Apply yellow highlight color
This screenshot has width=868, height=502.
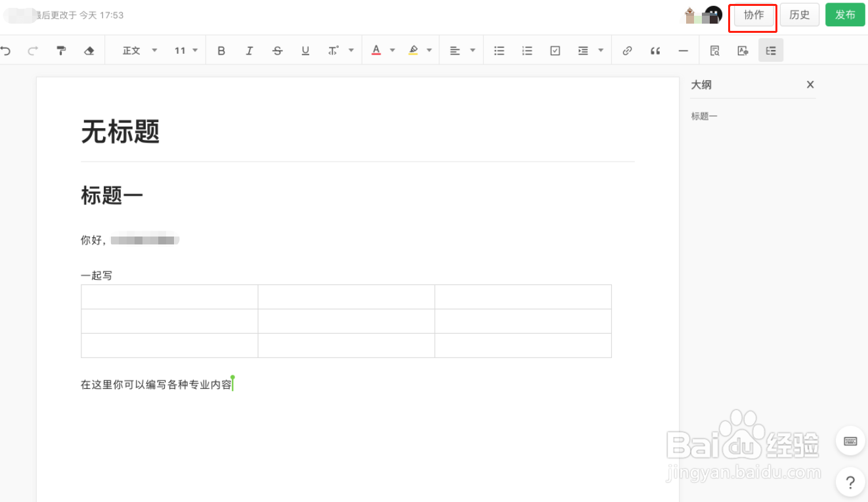[413, 51]
